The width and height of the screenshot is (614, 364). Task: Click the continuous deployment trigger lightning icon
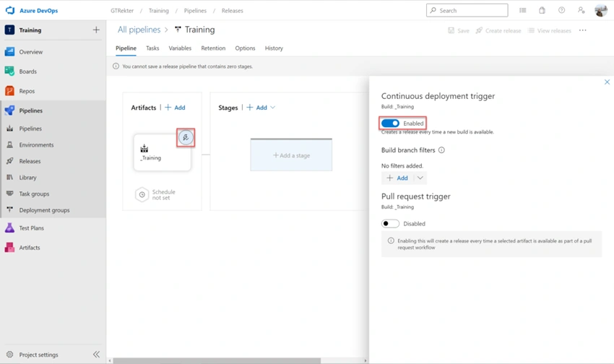(186, 137)
